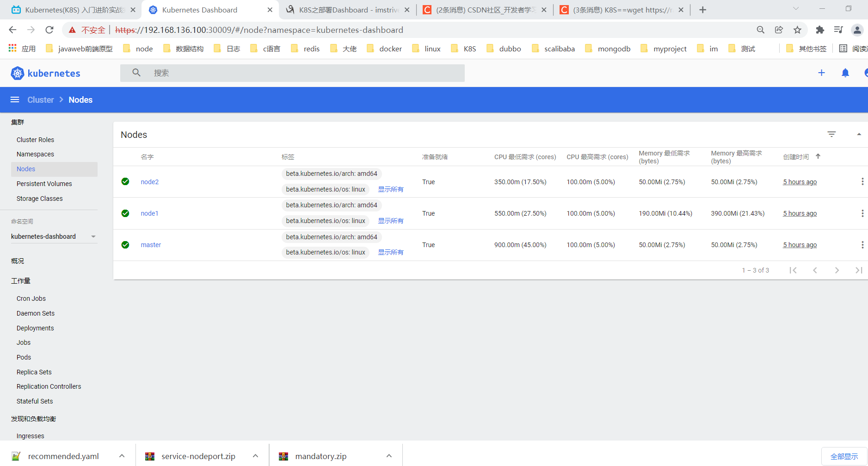Open the notifications bell
The width and height of the screenshot is (868, 466).
(x=845, y=73)
